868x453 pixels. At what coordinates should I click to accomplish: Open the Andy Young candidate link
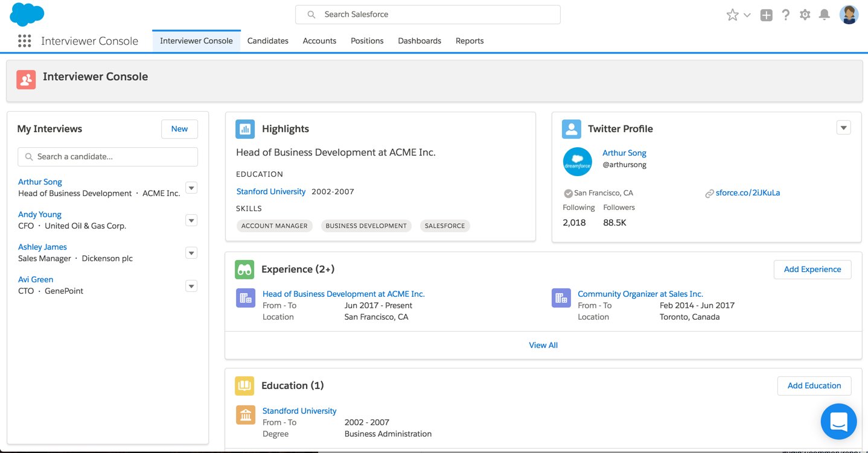pos(40,214)
